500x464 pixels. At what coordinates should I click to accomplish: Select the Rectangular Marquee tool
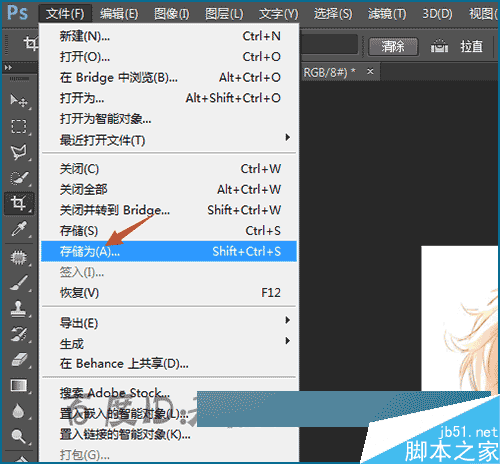coord(19,126)
